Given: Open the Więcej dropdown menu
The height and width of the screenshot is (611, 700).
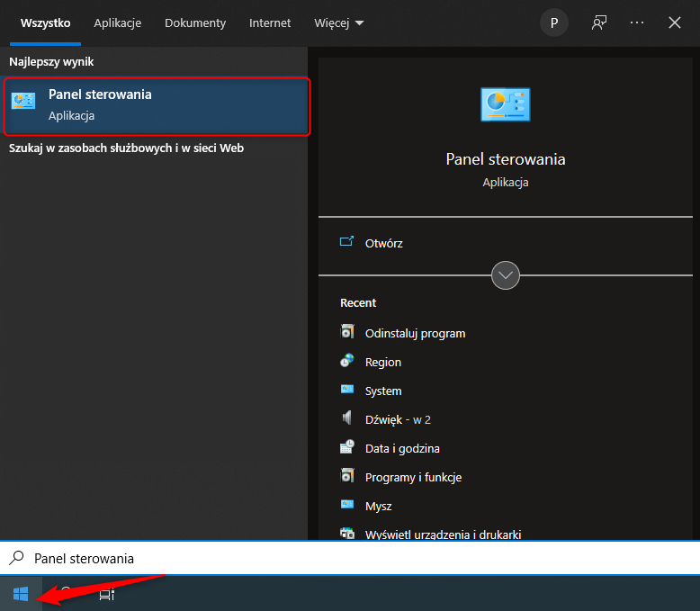Looking at the screenshot, I should pos(339,23).
